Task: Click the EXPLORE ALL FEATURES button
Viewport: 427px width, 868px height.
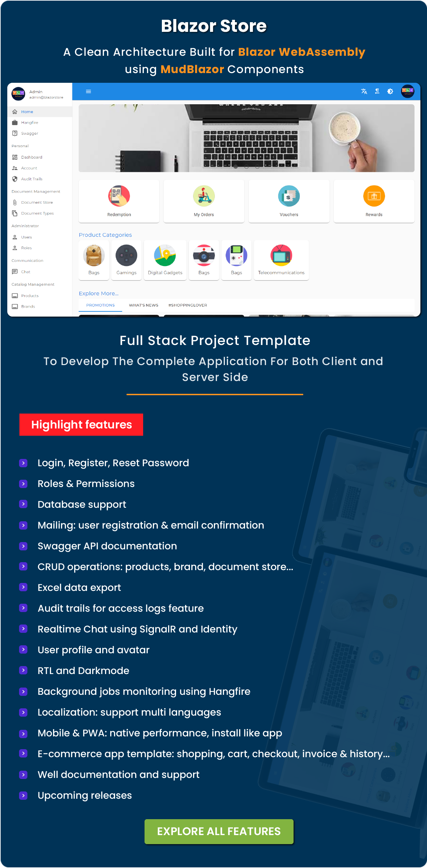Action: (x=219, y=831)
